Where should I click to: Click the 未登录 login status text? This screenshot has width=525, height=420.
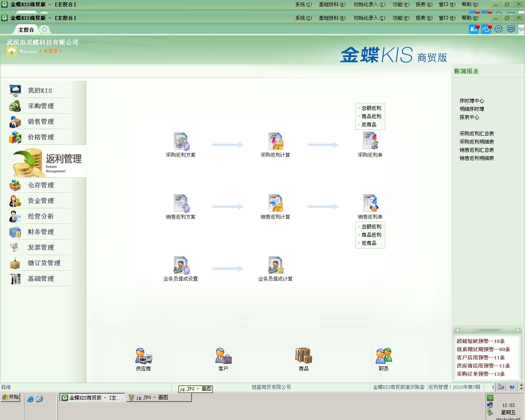tap(50, 51)
